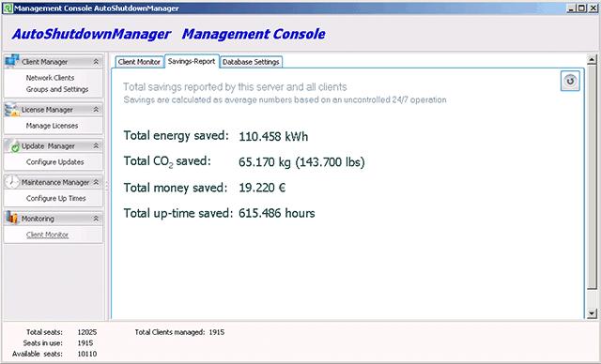Click the Total seats value 12025
Screen dimensions: 601x364
[87, 332]
